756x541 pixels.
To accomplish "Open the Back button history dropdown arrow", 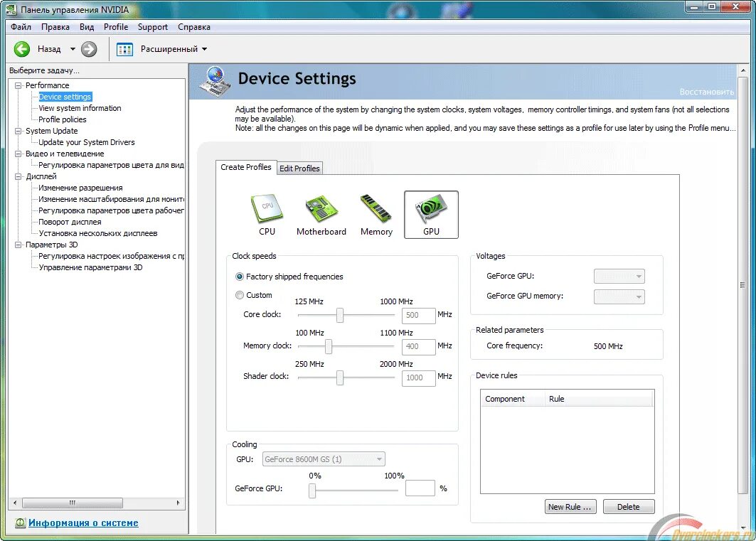I will point(73,48).
